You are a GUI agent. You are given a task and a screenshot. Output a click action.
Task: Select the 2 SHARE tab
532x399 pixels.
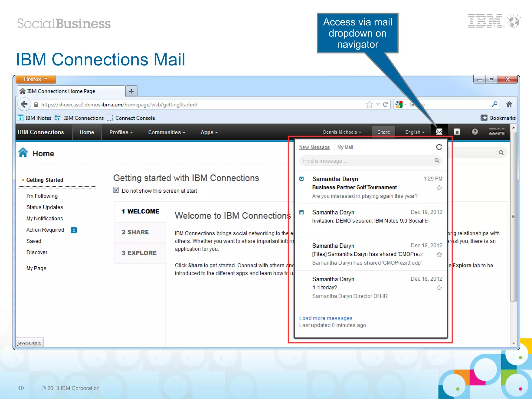pos(140,232)
